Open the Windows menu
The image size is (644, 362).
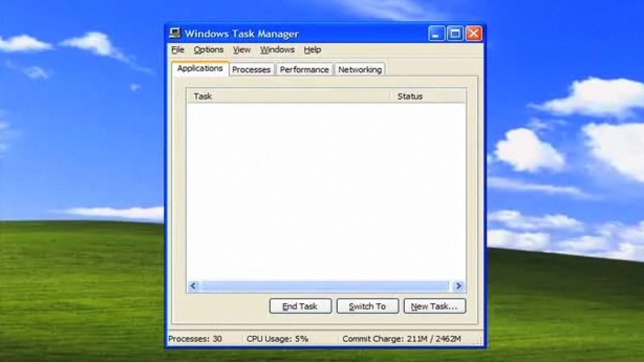pos(277,50)
